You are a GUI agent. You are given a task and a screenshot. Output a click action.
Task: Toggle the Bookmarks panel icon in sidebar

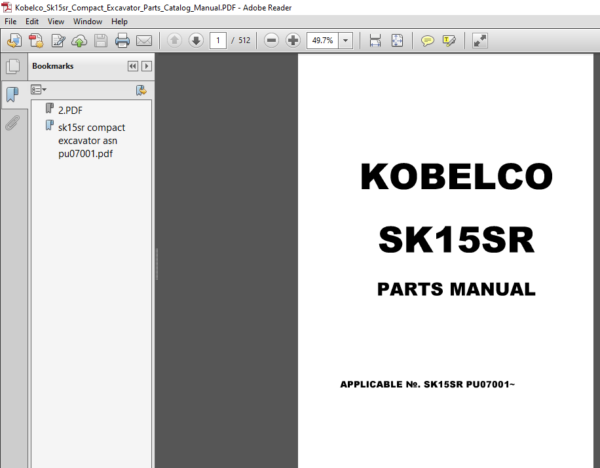13,94
